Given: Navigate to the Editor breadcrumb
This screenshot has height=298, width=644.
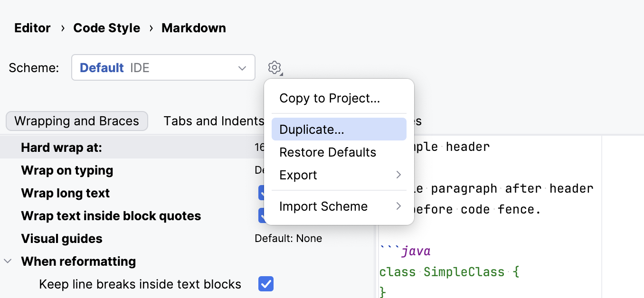Looking at the screenshot, I should [x=32, y=28].
